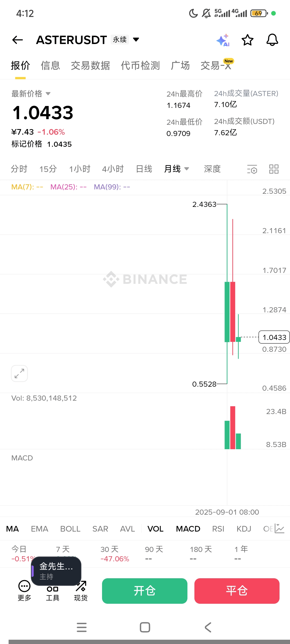This screenshot has width=290, height=644.
Task: Expand the ASTERUSDT pair selector arrow
Action: 136,40
